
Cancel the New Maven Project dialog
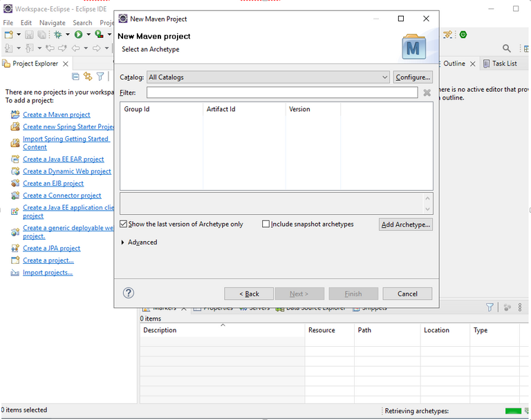click(x=407, y=294)
